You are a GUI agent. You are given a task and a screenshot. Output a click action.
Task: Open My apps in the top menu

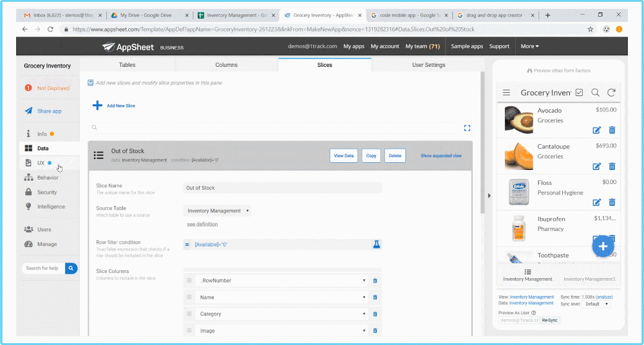point(354,46)
